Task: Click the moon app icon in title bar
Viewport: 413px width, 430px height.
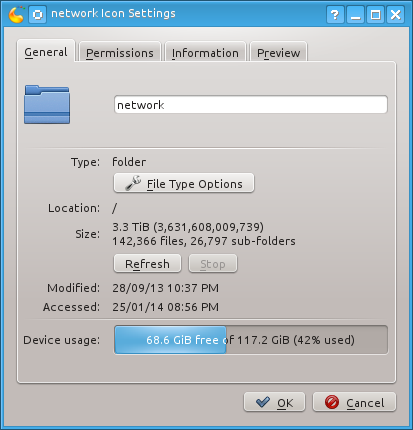Action: pos(16,14)
